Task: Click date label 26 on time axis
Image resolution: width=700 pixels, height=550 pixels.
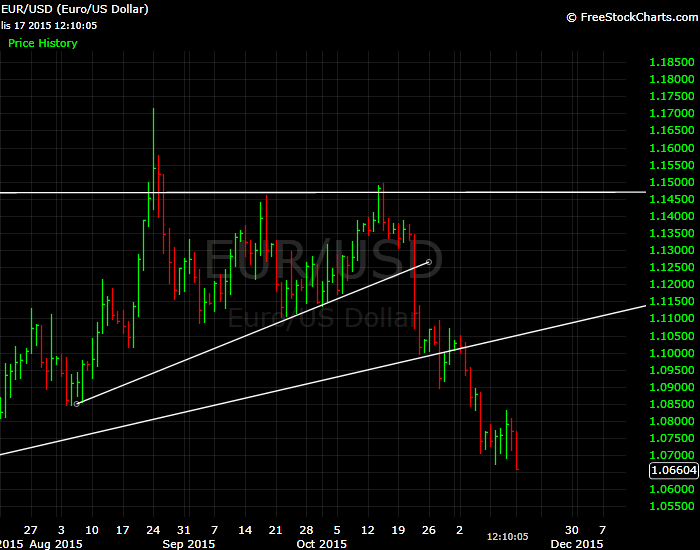Action: (429, 530)
